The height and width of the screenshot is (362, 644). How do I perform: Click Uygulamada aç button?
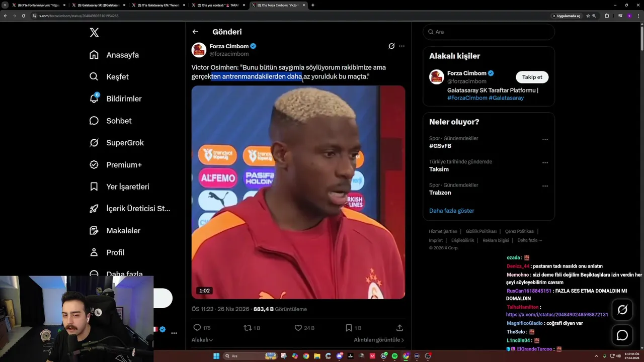[x=567, y=16]
